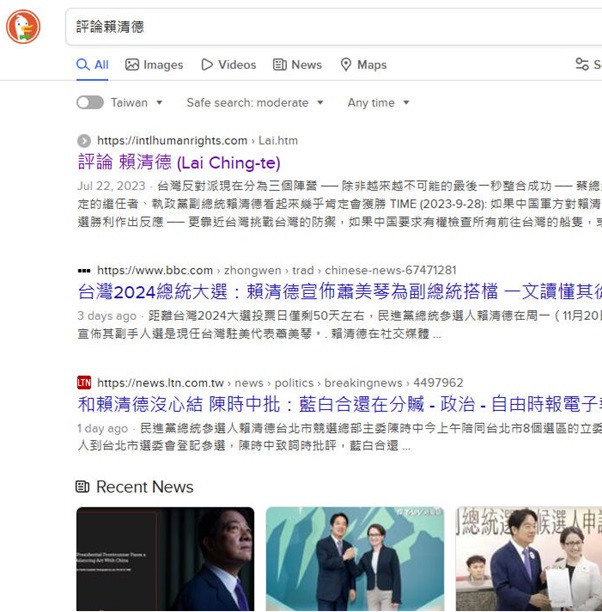The width and height of the screenshot is (602, 612).
Task: Click the News newspaper icon
Action: (x=280, y=64)
